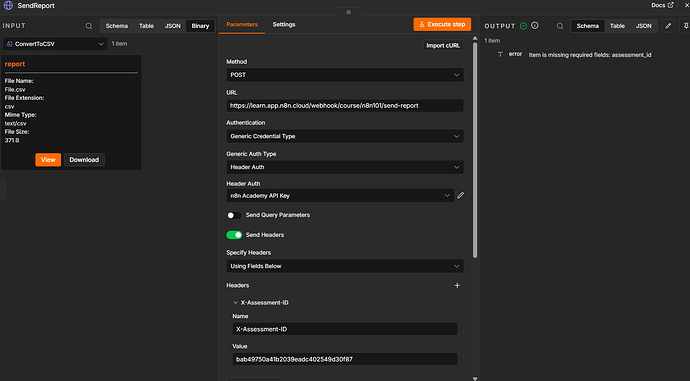Viewport: 690px width, 381px height.
Task: Open Docs external link
Action: click(662, 5)
